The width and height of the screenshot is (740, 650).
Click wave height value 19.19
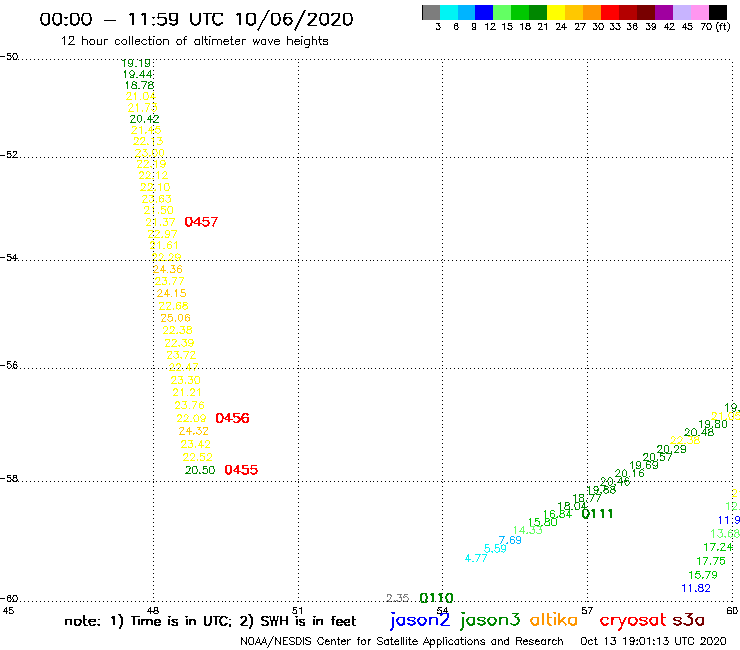[136, 63]
